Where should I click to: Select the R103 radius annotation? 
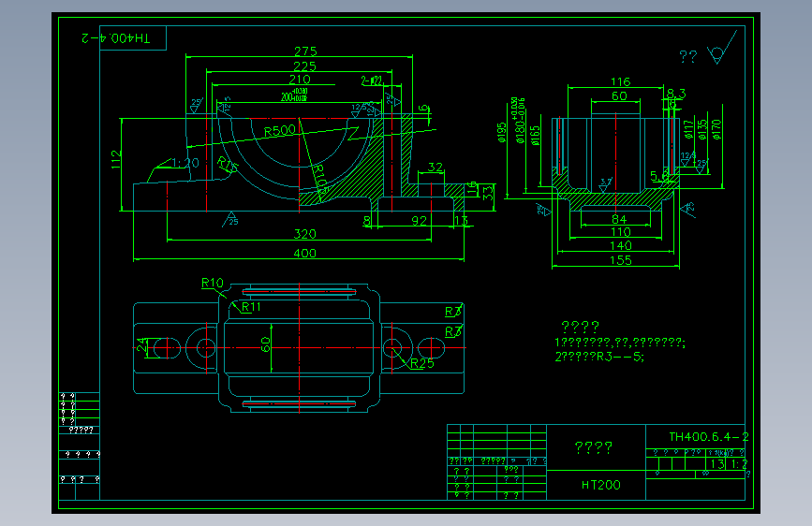(x=321, y=180)
